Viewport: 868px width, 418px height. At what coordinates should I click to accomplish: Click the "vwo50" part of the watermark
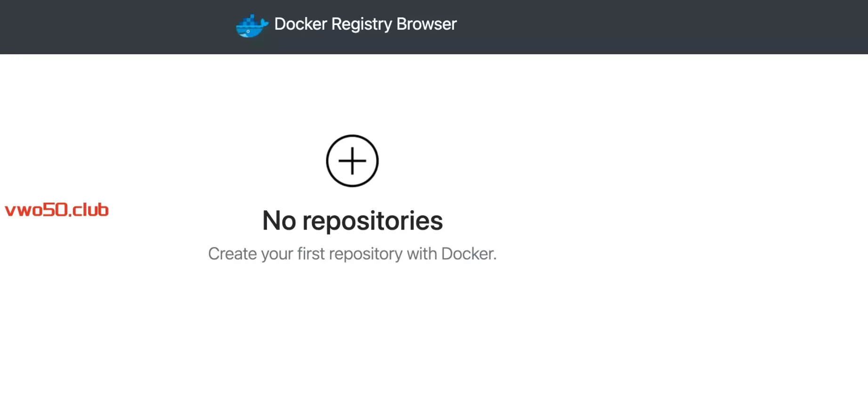click(x=37, y=210)
